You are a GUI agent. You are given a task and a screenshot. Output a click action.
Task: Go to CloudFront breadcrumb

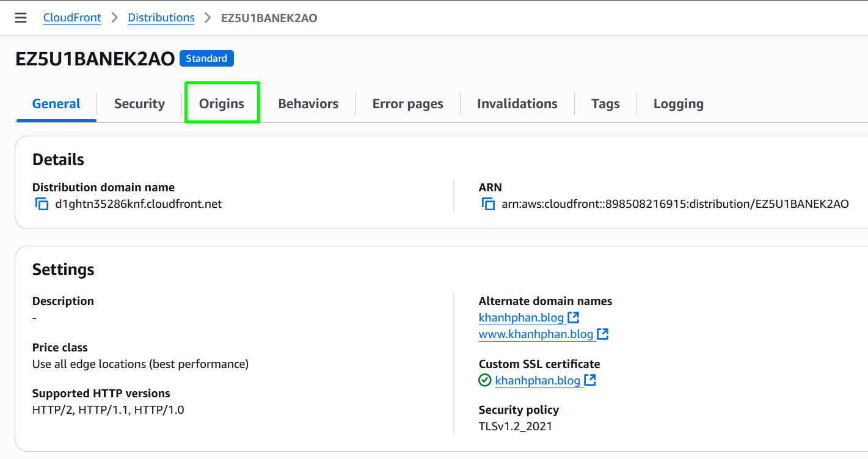coord(72,18)
